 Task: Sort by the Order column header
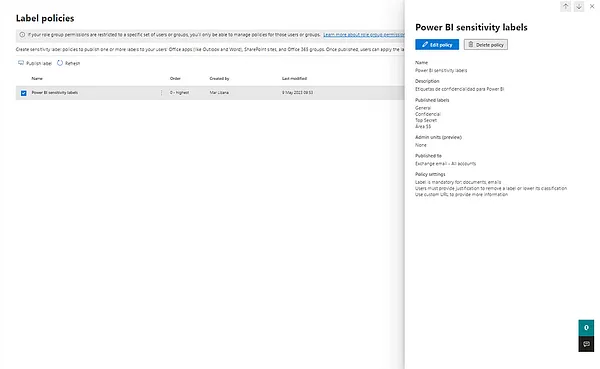pyautogui.click(x=175, y=78)
